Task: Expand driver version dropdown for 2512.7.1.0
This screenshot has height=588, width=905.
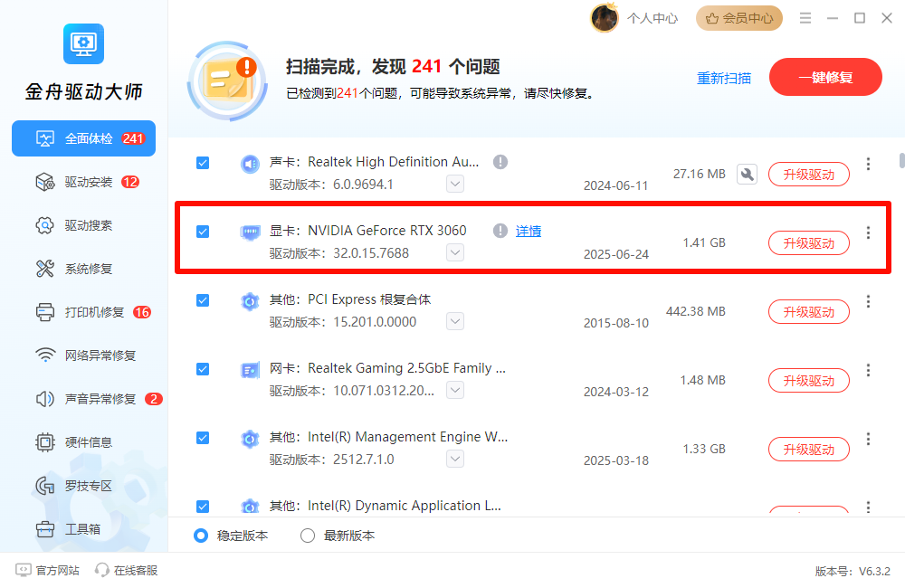Action: (455, 459)
